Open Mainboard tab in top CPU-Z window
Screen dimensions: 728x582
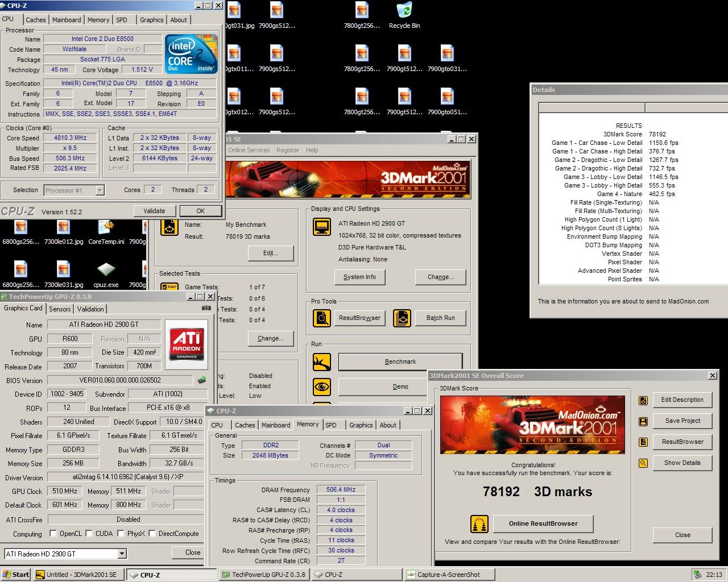[x=67, y=20]
